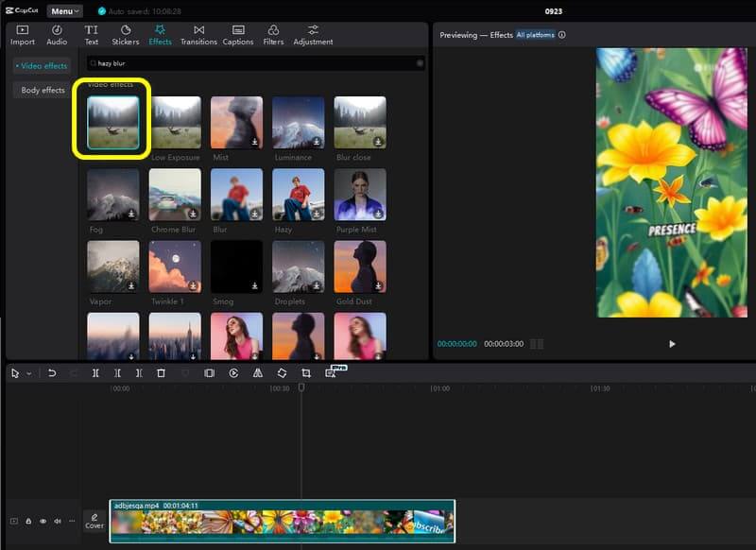This screenshot has height=550, width=756.
Task: Click the mirror flip icon in timeline toolbar
Action: (x=257, y=373)
